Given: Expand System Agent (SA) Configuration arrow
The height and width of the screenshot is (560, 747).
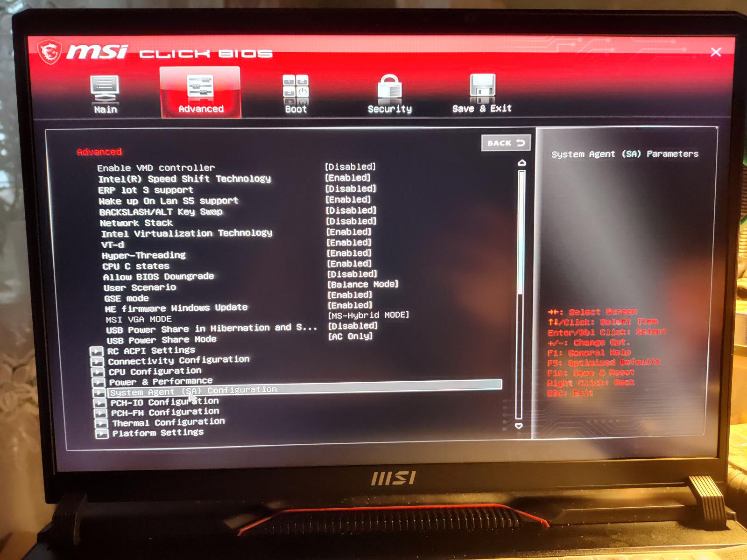Looking at the screenshot, I should [x=99, y=393].
